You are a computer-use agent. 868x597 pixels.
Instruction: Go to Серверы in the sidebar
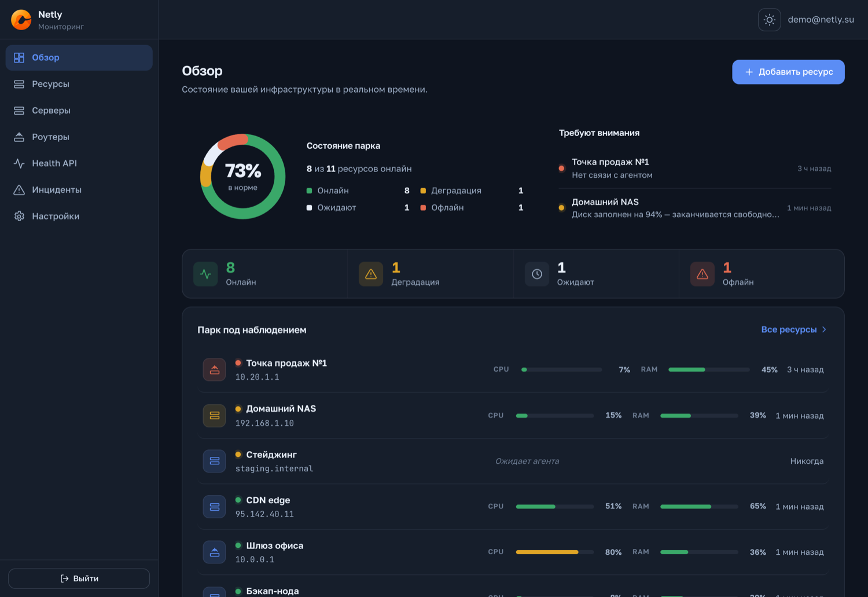point(79,111)
